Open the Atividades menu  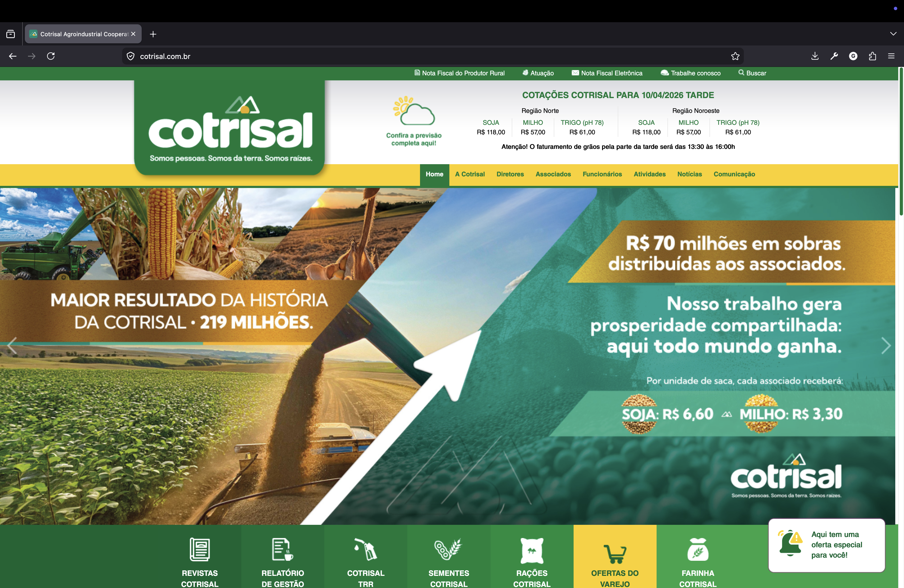(649, 174)
